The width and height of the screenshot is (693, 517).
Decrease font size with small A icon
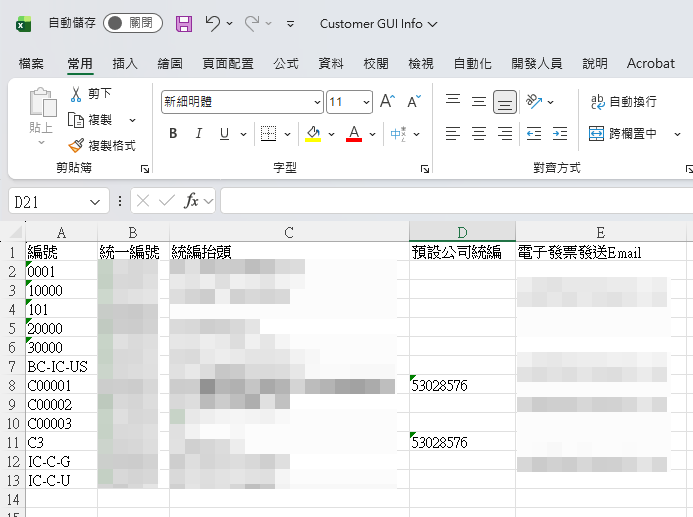pos(414,102)
